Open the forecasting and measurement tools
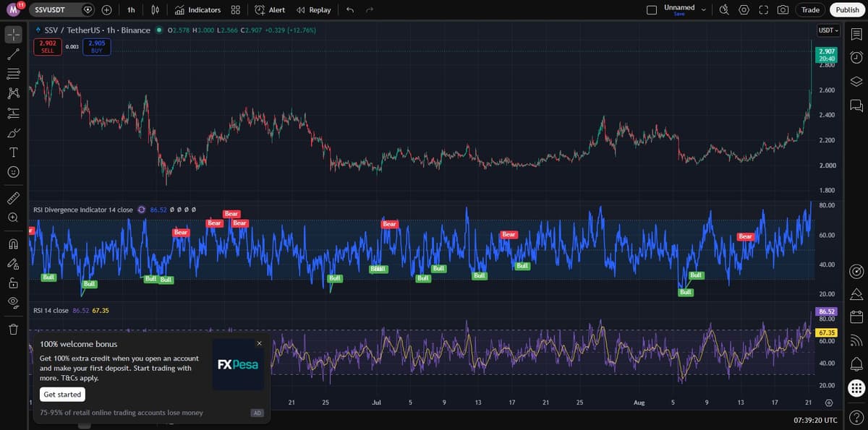The width and height of the screenshot is (868, 430). [13, 113]
